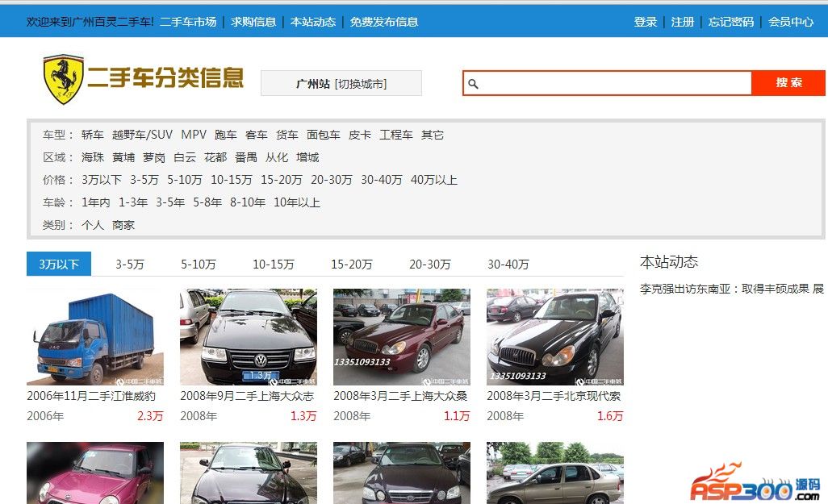This screenshot has width=828, height=504.
Task: Filter car age by 10年以上
Action: click(296, 202)
